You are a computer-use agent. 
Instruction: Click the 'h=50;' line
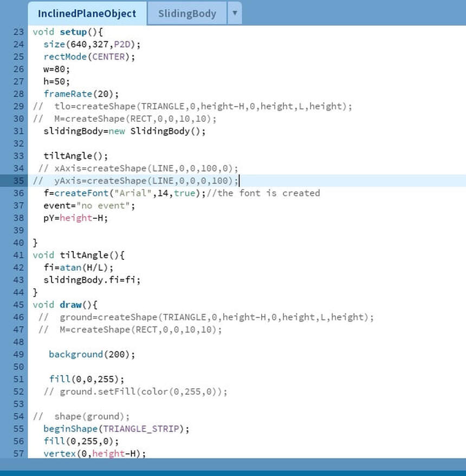pyautogui.click(x=56, y=82)
